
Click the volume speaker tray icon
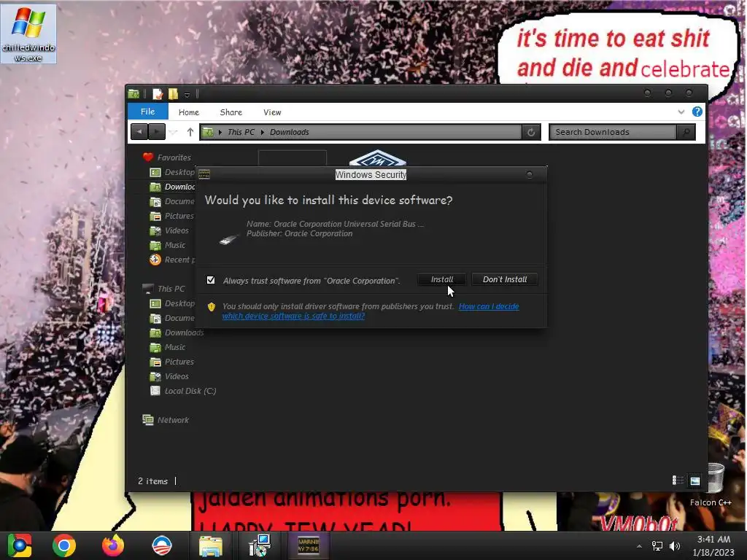coord(675,546)
